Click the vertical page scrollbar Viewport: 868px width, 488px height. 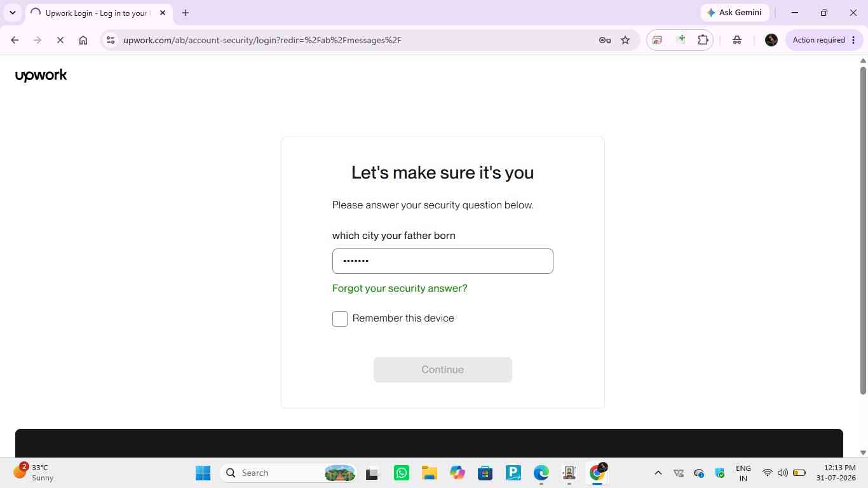(x=863, y=229)
